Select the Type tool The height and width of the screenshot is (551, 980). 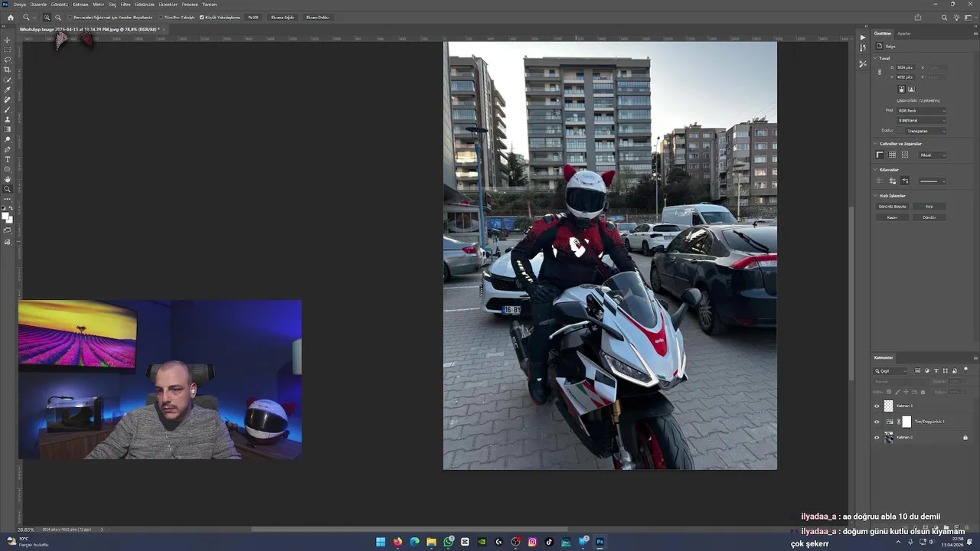[8, 159]
